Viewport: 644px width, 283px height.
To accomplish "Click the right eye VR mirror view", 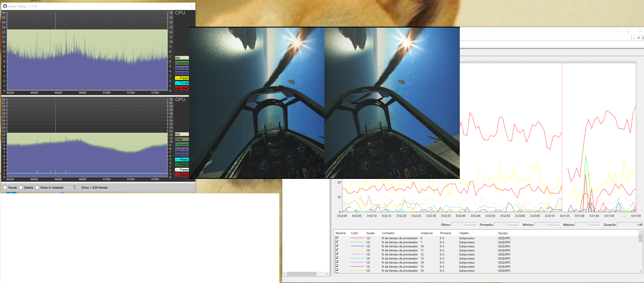I will (x=392, y=103).
